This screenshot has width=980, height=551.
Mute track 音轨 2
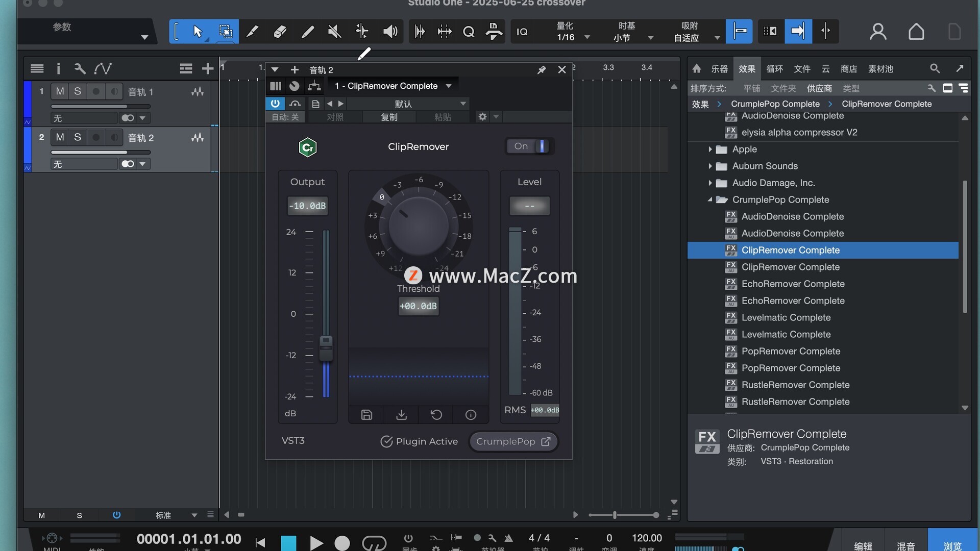pos(60,137)
